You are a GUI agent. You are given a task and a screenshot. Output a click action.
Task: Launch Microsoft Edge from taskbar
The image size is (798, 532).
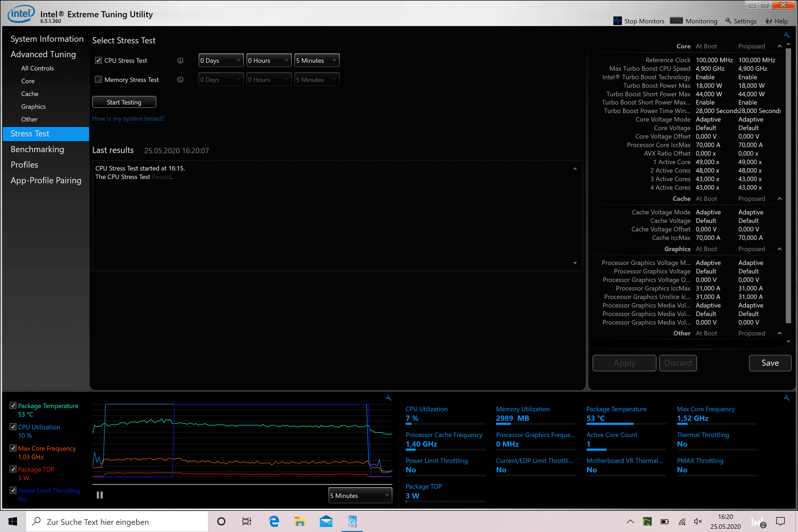273,521
